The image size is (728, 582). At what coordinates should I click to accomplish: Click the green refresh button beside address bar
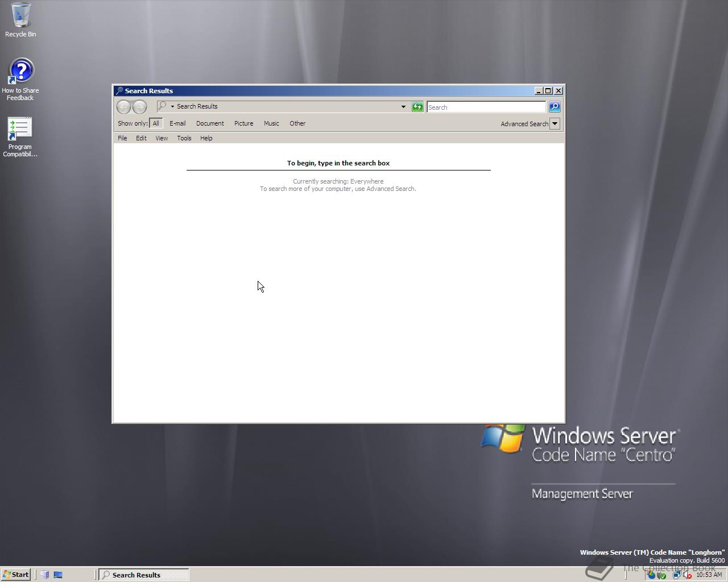click(x=417, y=107)
